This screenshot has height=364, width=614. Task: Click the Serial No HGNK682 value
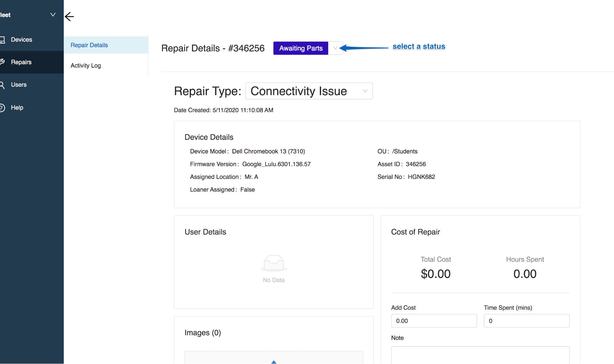tap(421, 177)
